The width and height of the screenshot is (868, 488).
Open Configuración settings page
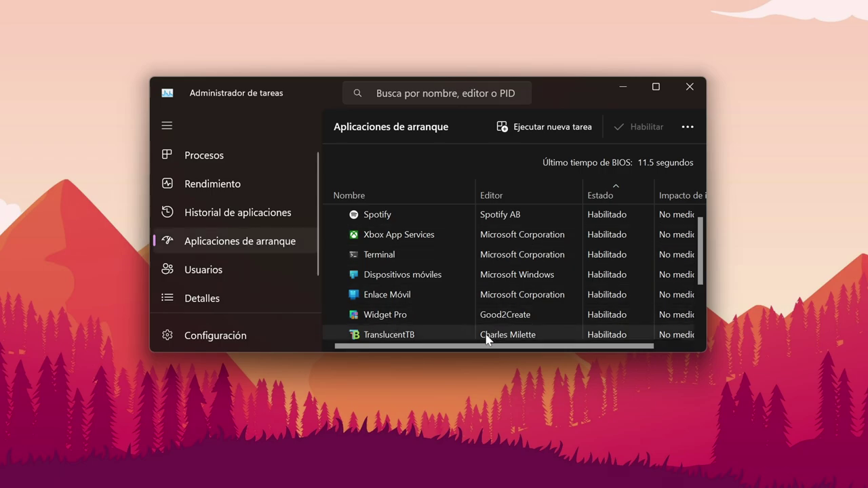pyautogui.click(x=235, y=335)
